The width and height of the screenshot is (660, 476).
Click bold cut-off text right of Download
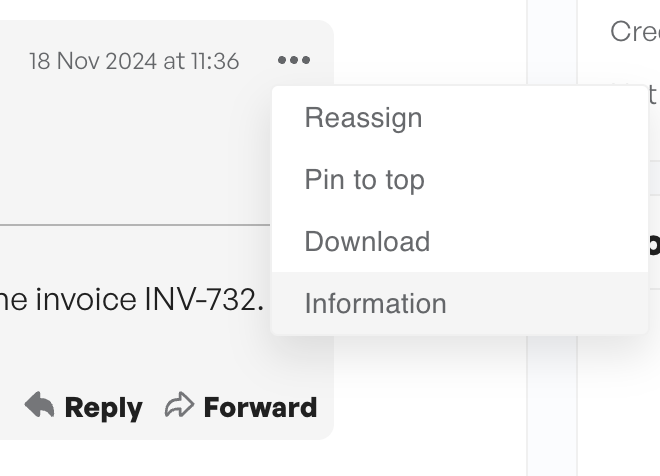coord(654,244)
